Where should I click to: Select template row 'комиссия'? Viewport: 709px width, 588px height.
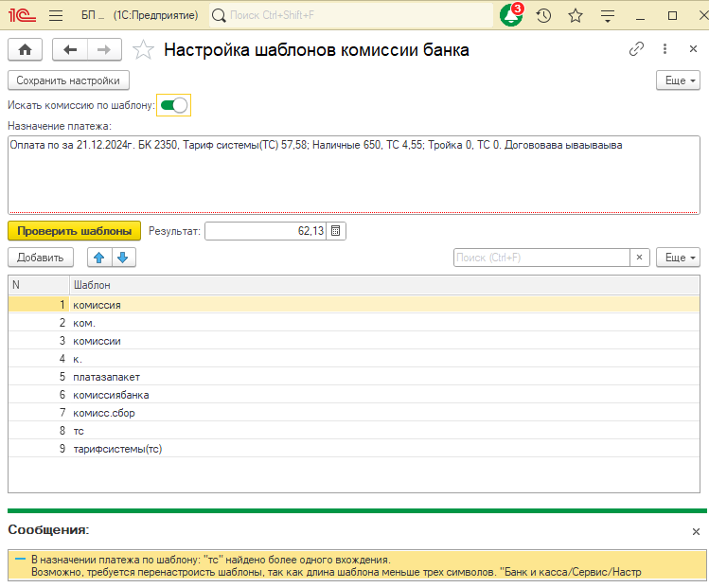(x=354, y=305)
